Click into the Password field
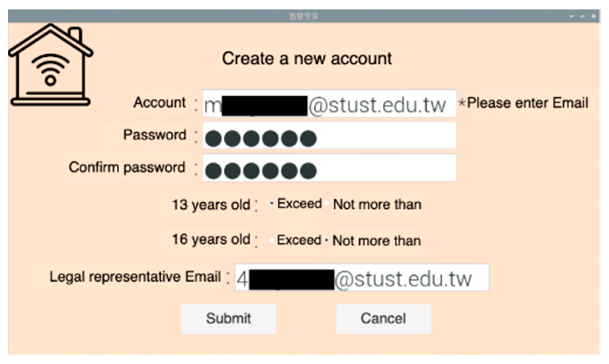The width and height of the screenshot is (609, 364). click(329, 135)
